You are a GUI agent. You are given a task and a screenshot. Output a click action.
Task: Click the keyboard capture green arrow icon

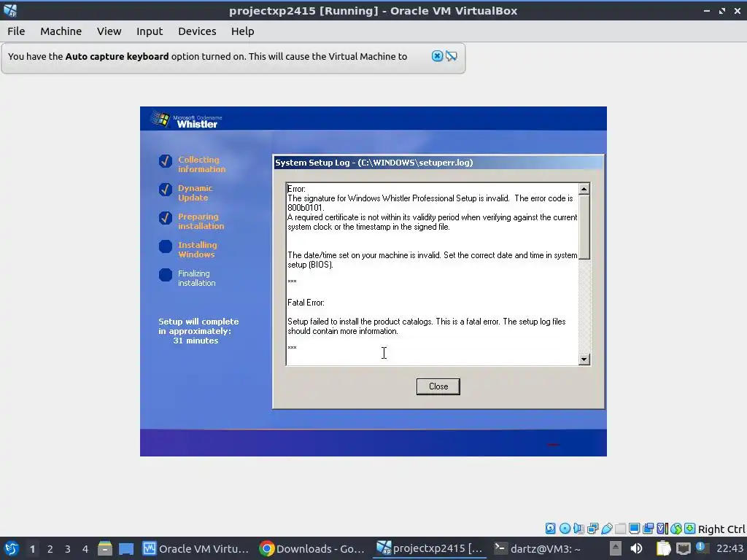(x=689, y=528)
